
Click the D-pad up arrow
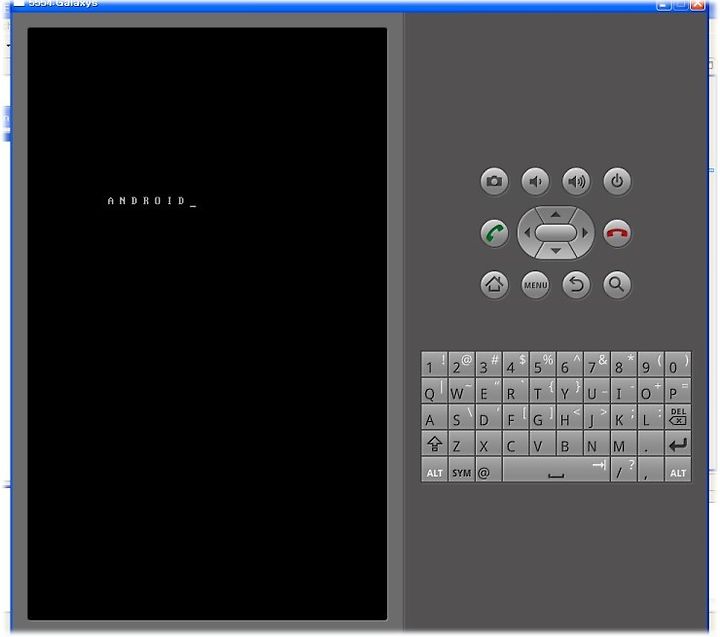click(556, 214)
